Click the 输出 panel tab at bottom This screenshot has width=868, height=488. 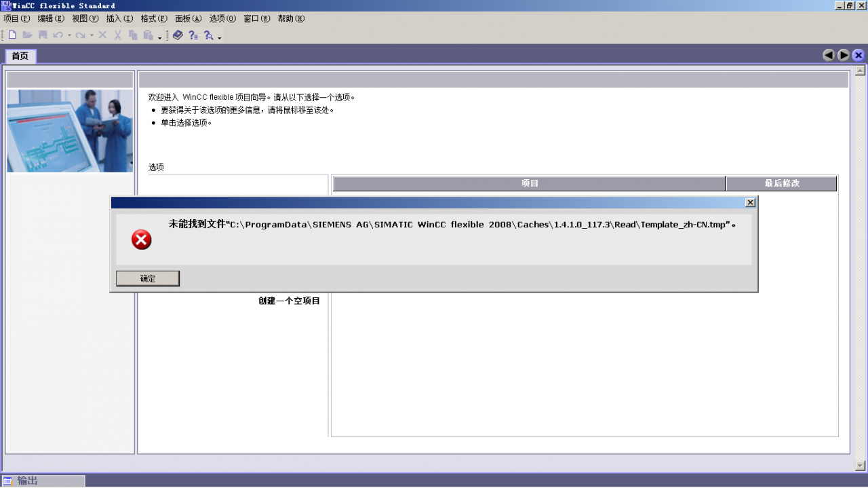point(43,481)
